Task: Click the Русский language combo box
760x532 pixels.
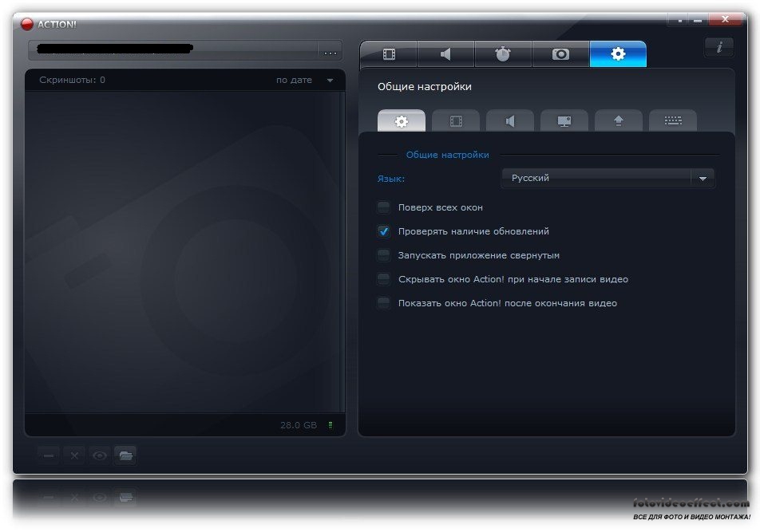Action: tap(608, 178)
